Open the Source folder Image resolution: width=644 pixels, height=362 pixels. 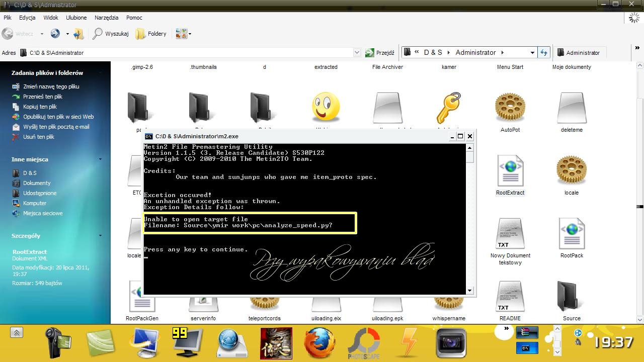point(572,296)
